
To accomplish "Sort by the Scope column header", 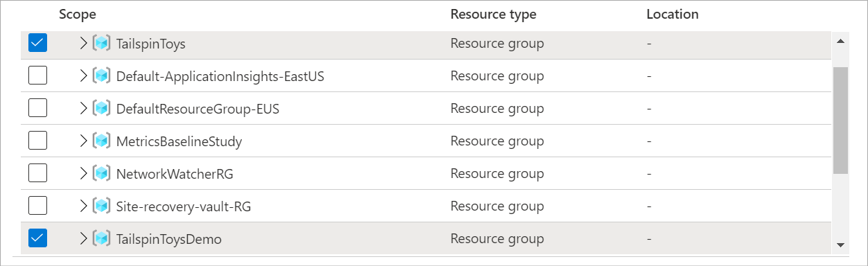I will coord(78,14).
